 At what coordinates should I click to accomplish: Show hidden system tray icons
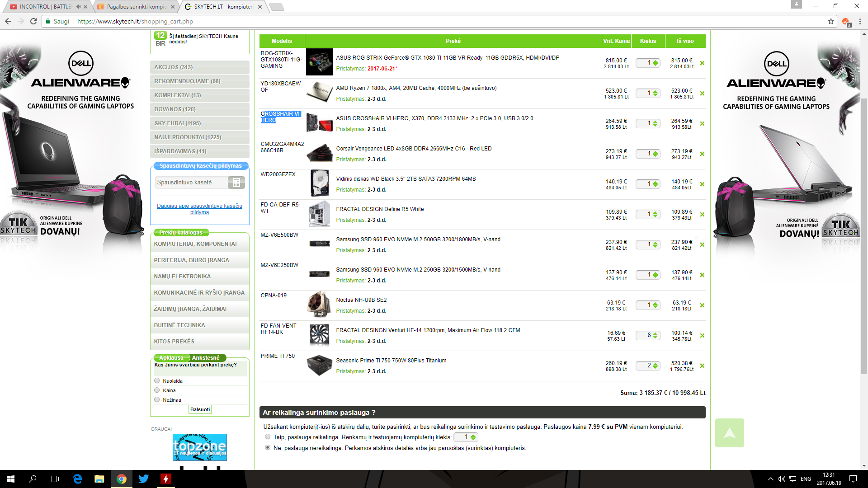coord(771,479)
